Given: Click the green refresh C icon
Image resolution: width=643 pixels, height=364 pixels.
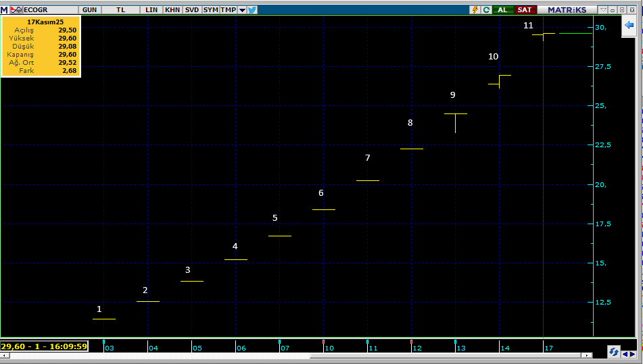Looking at the screenshot, I should [486, 10].
